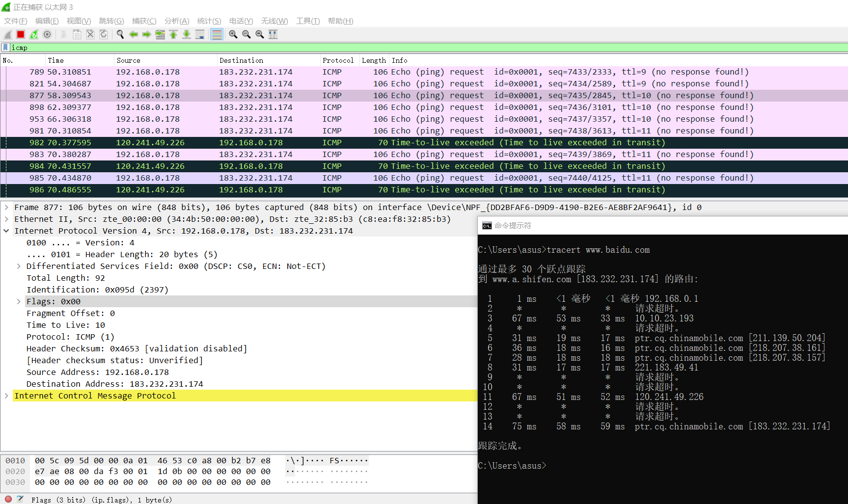Click the find packet magnifier icon
This screenshot has width=848, height=504.
(x=120, y=34)
